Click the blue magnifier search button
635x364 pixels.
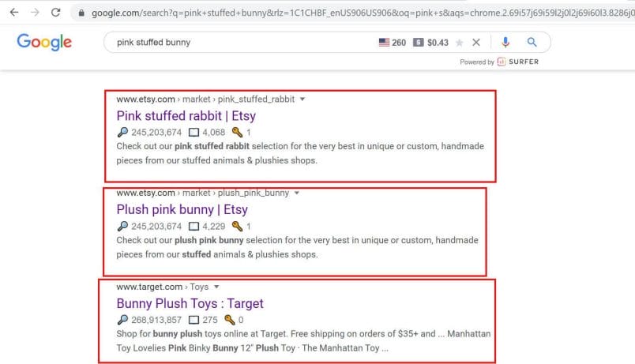(x=532, y=42)
